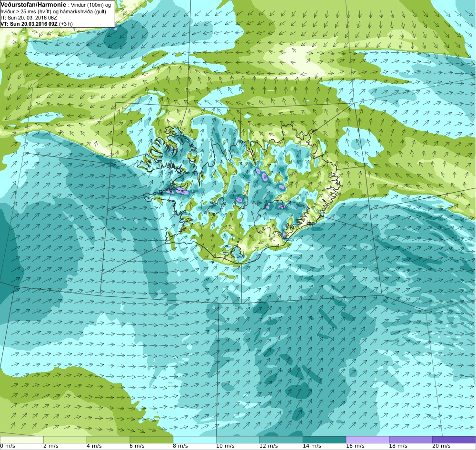Click the 'VT: Sun 20.03.2016 09Z' line
This screenshot has width=476, height=450.
(29, 24)
